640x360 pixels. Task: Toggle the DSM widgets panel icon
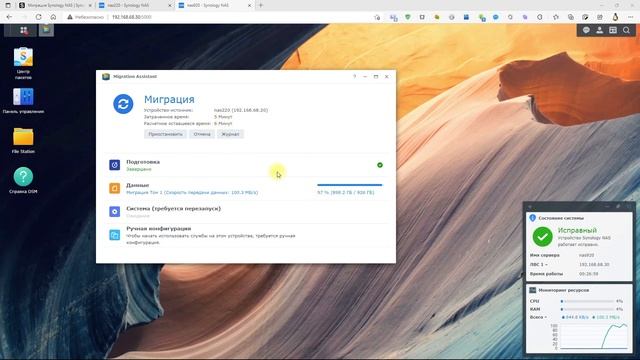coord(613,30)
